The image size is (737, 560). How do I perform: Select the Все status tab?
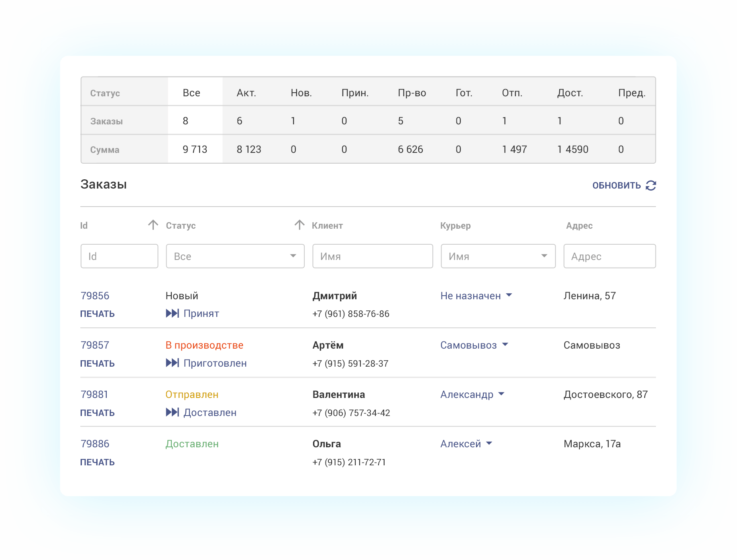191,93
